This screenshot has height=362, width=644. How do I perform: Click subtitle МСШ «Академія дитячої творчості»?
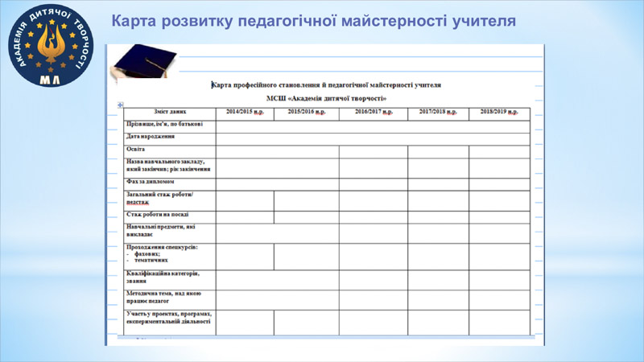(326, 98)
